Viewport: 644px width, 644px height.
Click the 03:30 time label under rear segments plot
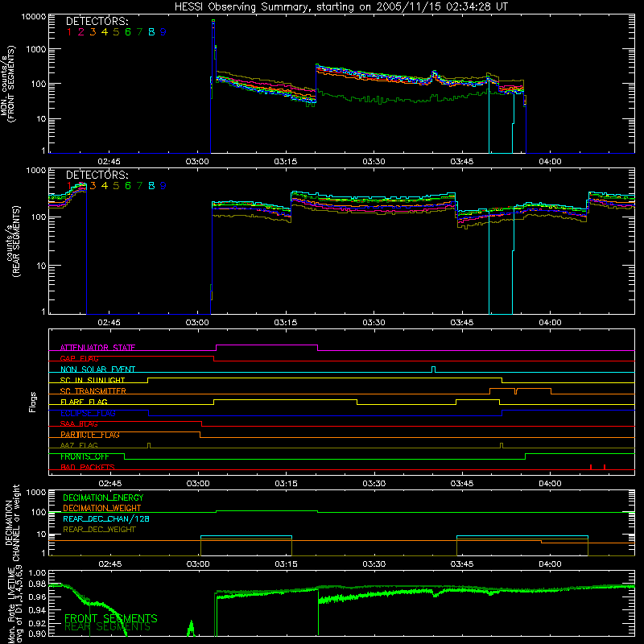click(374, 323)
